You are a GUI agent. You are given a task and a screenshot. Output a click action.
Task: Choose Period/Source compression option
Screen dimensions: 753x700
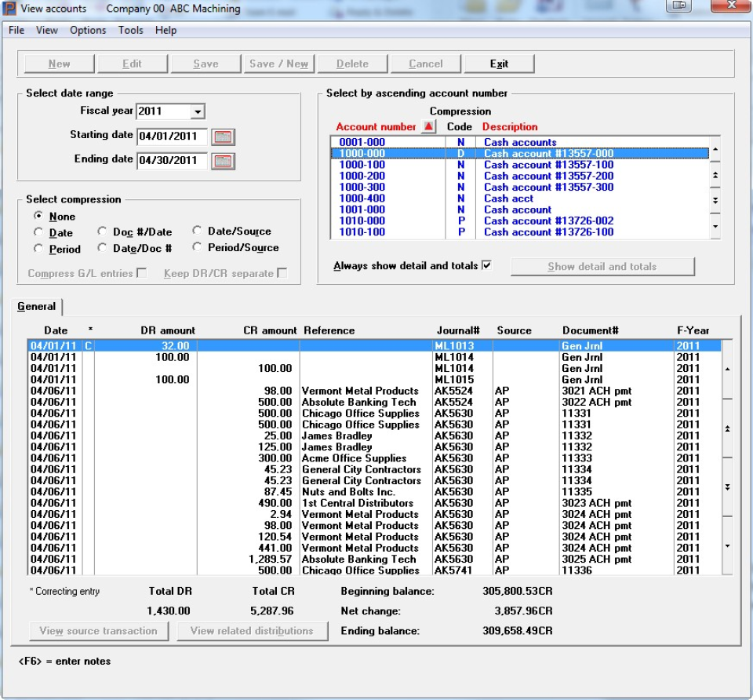[197, 248]
